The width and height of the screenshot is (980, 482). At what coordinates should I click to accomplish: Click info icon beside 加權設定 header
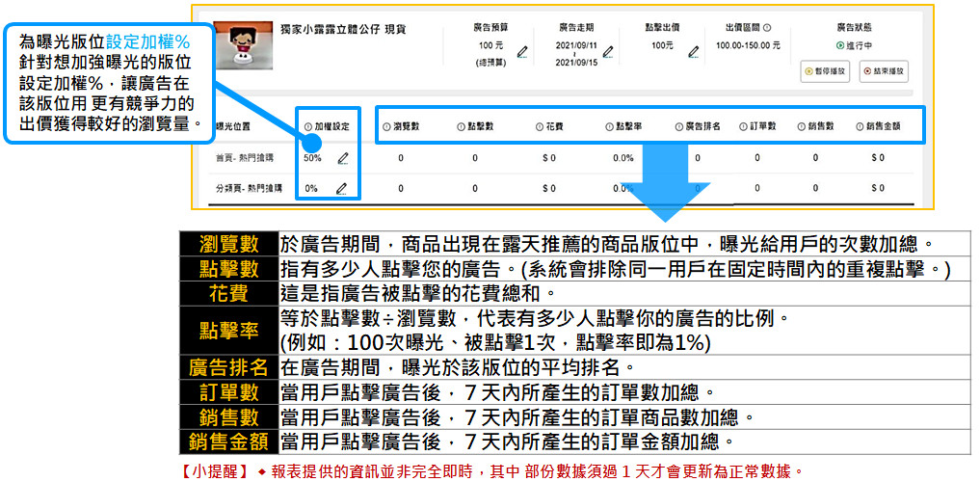tap(307, 126)
